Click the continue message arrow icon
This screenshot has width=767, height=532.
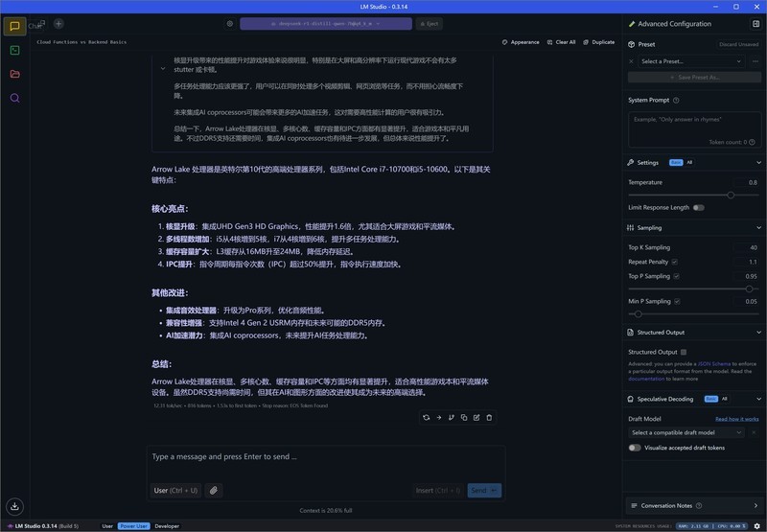[439, 418]
